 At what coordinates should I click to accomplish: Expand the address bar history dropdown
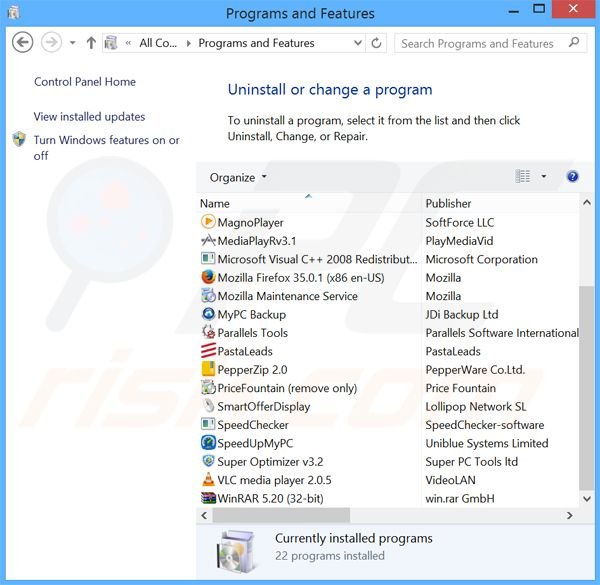(x=357, y=43)
